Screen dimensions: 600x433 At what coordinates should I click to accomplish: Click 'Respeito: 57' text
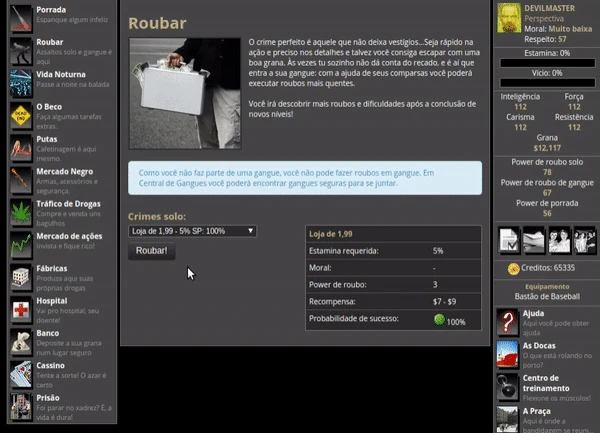point(545,39)
